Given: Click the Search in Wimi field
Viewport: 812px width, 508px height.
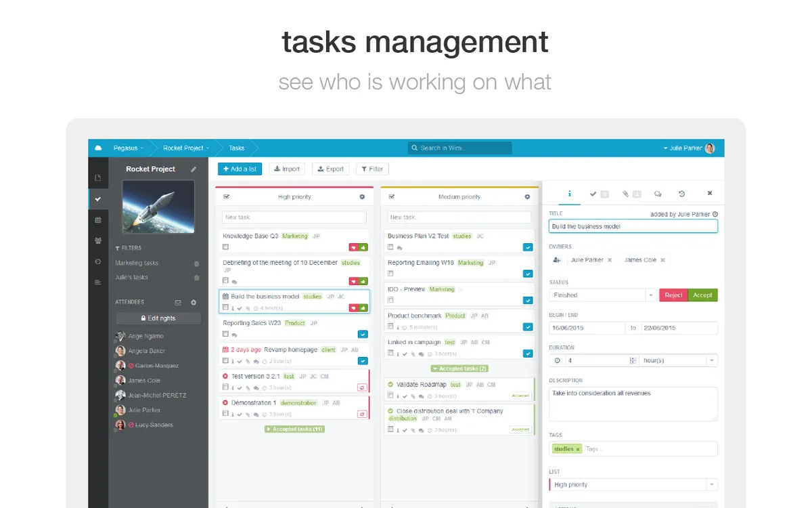Looking at the screenshot, I should (460, 148).
